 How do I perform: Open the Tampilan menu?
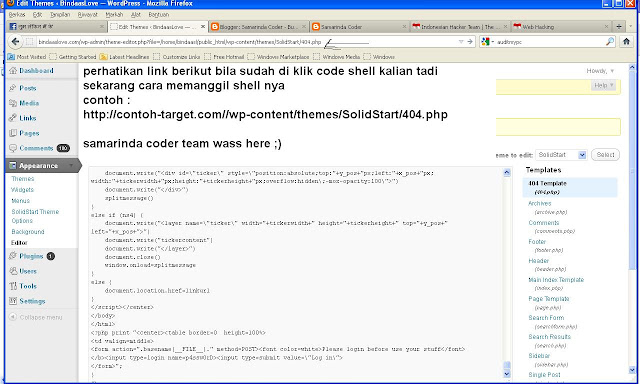60,14
